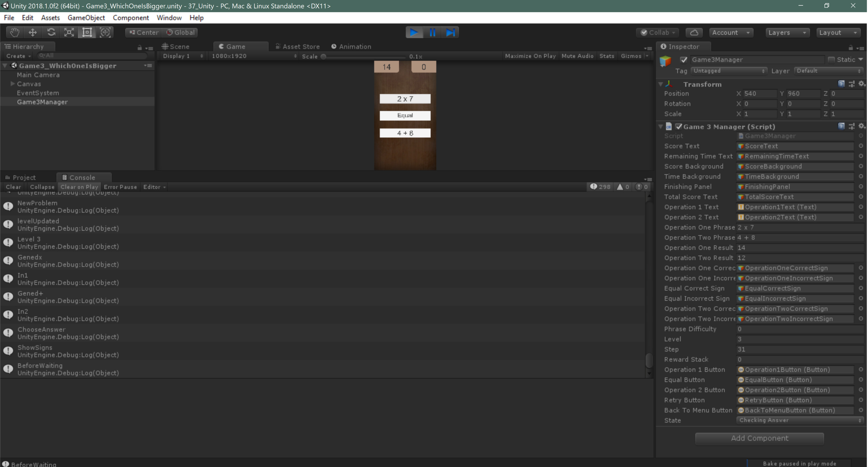The height and width of the screenshot is (467, 868).
Task: Open the Layout dropdown
Action: click(x=838, y=32)
